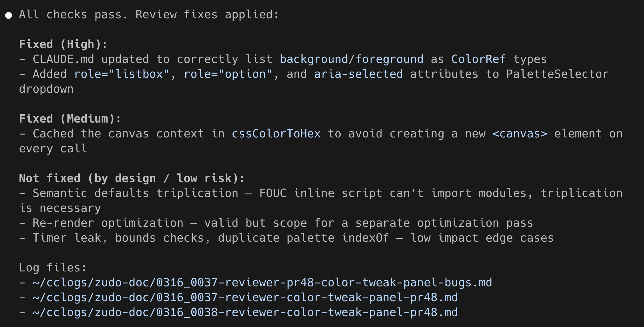Click the ColorRef code text

click(x=478, y=59)
